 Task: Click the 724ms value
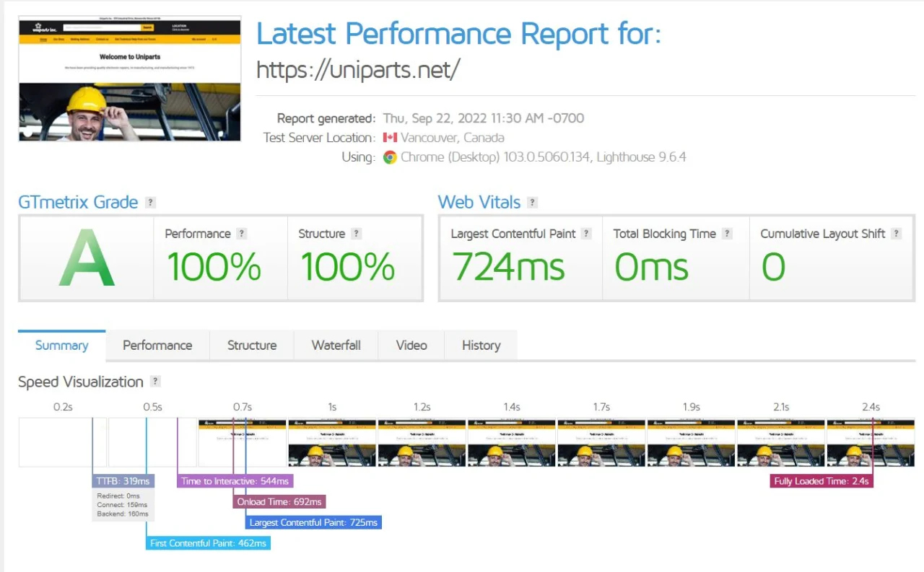tap(508, 266)
